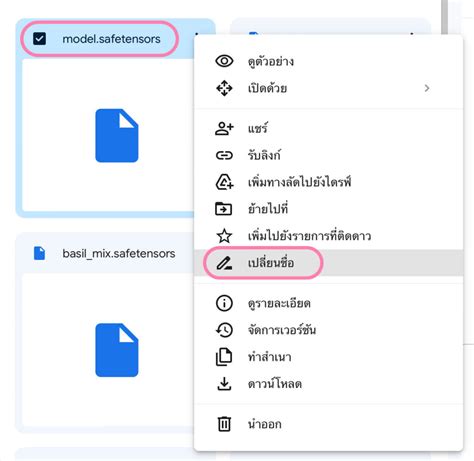Click the 'Open with' move-arrows icon
This screenshot has height=461, width=474.
pos(224,88)
